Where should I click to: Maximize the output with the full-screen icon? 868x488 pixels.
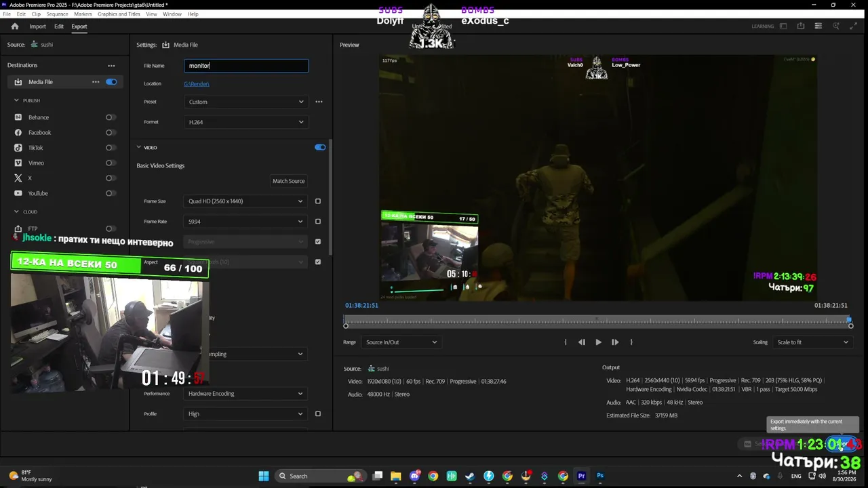[x=854, y=26]
